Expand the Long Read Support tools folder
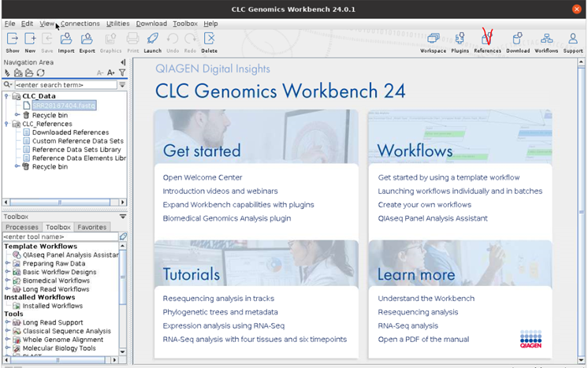 7,322
